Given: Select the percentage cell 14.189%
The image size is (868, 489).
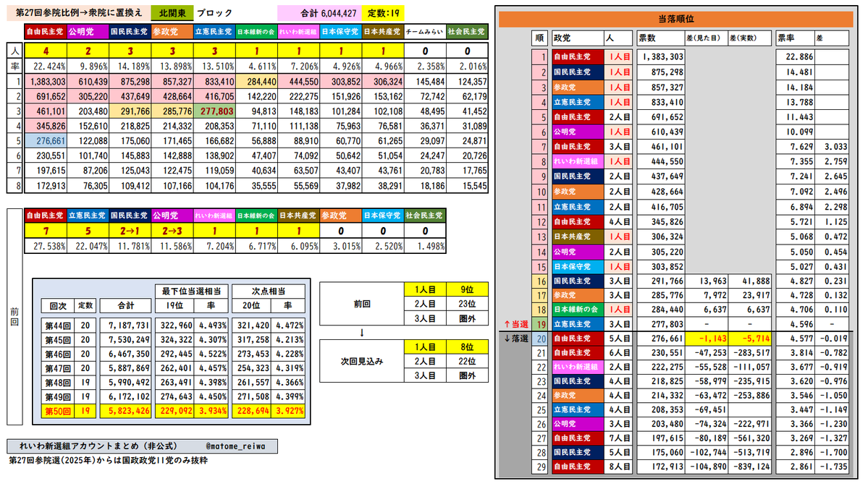Looking at the screenshot, I should (x=130, y=67).
